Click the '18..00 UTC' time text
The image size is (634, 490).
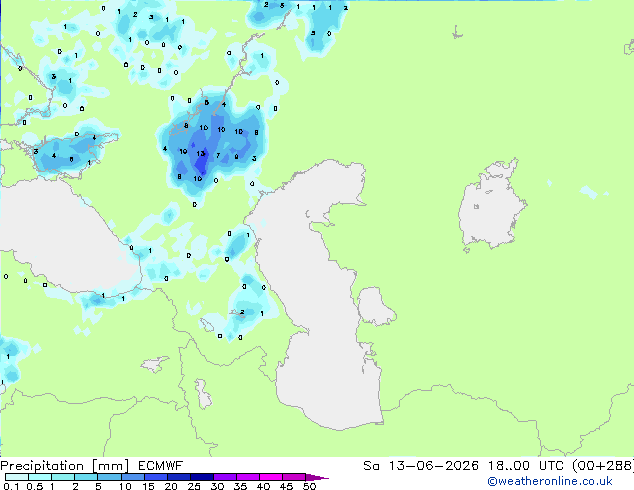point(526,466)
